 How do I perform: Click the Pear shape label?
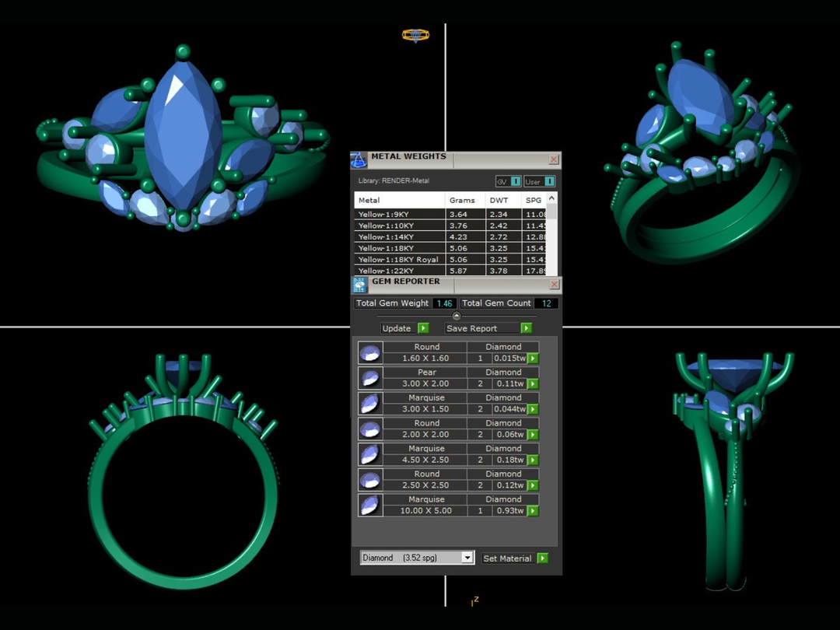pyautogui.click(x=426, y=373)
